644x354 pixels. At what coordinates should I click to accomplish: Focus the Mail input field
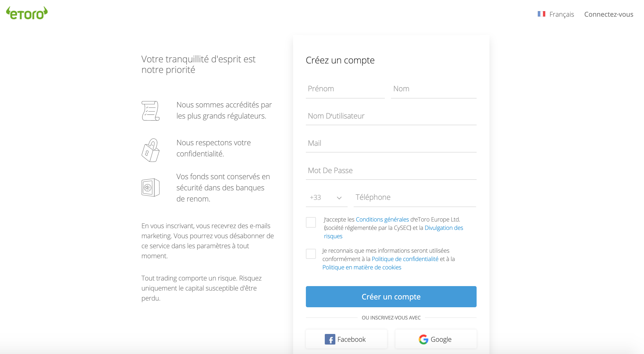click(x=391, y=143)
